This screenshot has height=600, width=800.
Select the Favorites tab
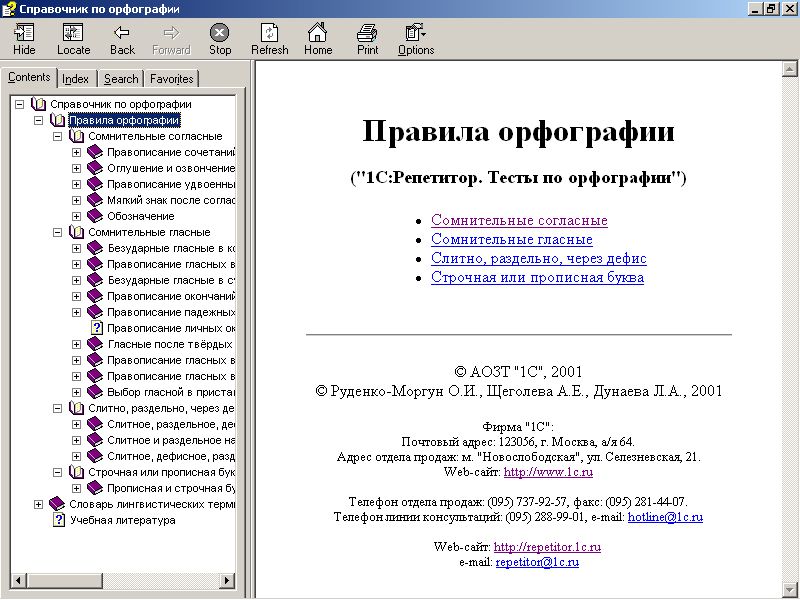tap(172, 79)
